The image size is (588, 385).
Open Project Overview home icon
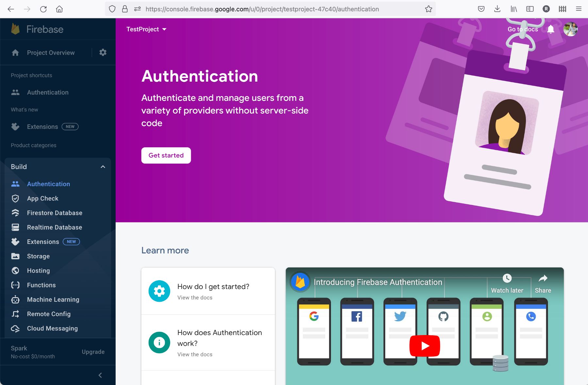[x=15, y=53]
